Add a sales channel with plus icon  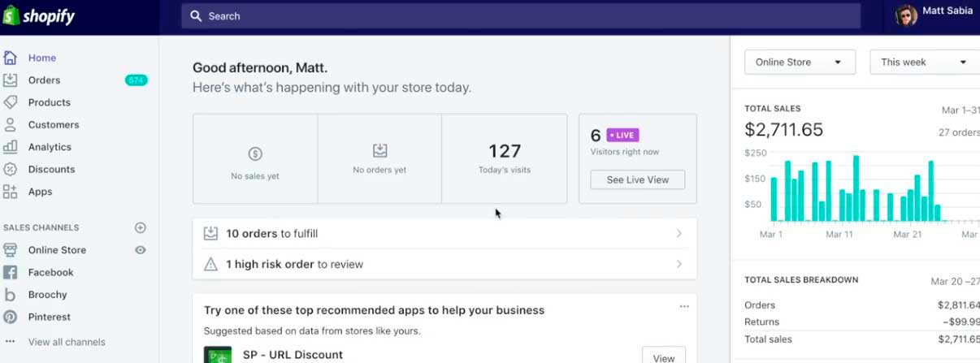[140, 228]
